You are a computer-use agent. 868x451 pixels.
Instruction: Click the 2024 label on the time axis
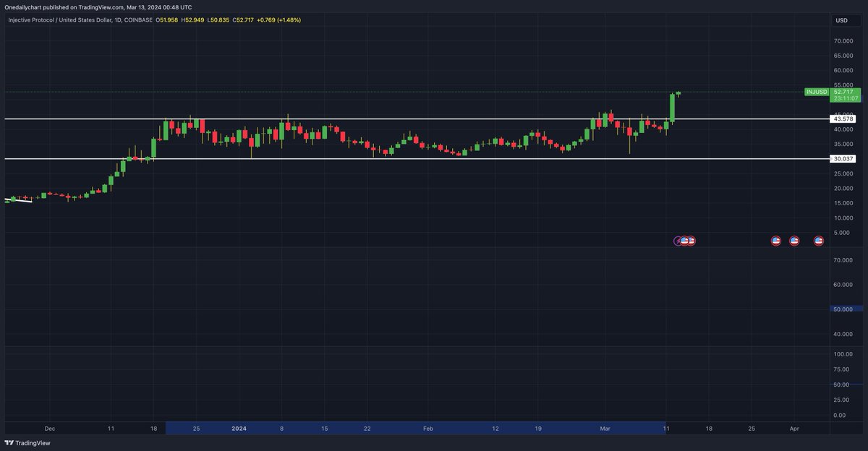click(x=239, y=428)
